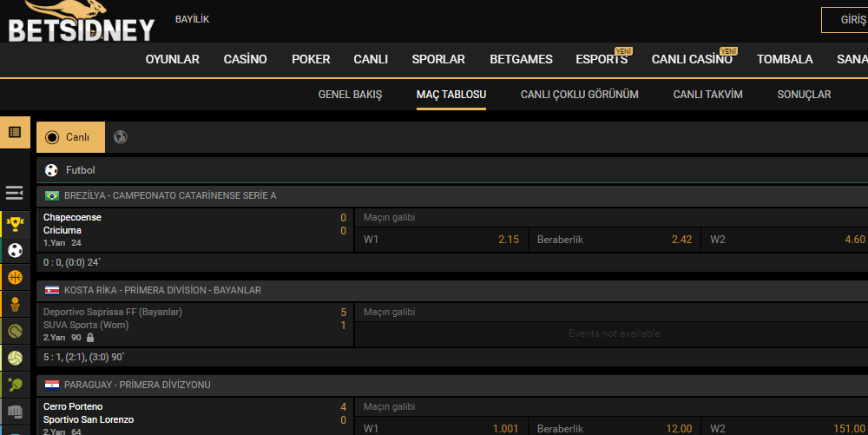This screenshot has width=868, height=435.
Task: Switch to MAÇ TABLOSU tab
Action: click(x=451, y=95)
